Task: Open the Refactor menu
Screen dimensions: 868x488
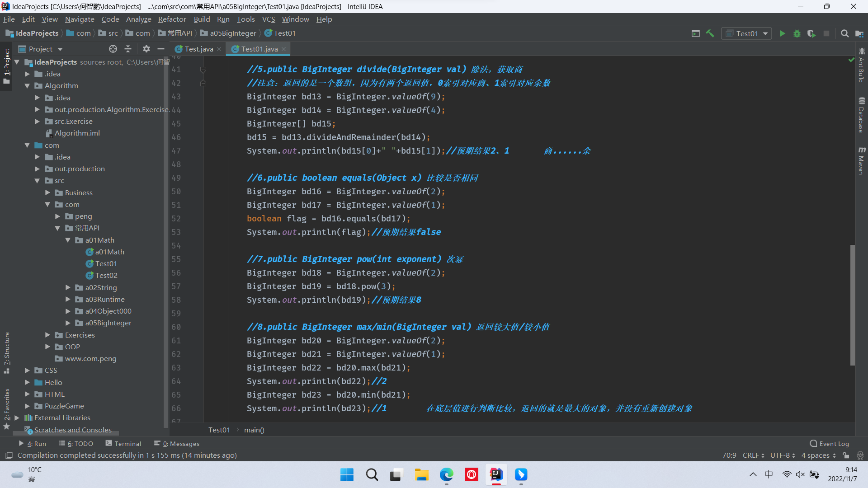Action: click(x=172, y=19)
